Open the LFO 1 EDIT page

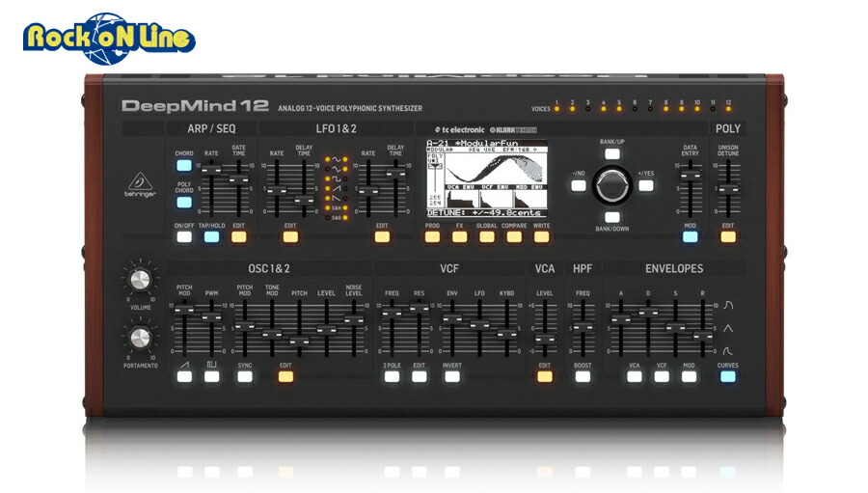290,237
